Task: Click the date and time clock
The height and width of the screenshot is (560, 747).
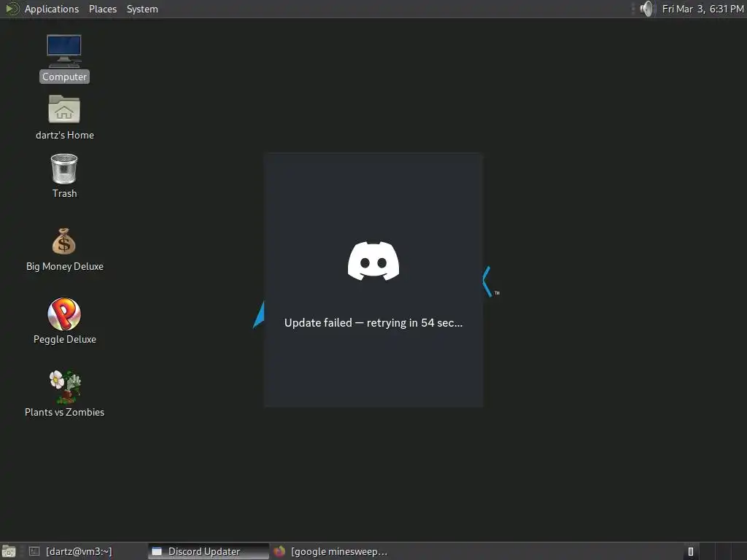Action: (x=703, y=9)
